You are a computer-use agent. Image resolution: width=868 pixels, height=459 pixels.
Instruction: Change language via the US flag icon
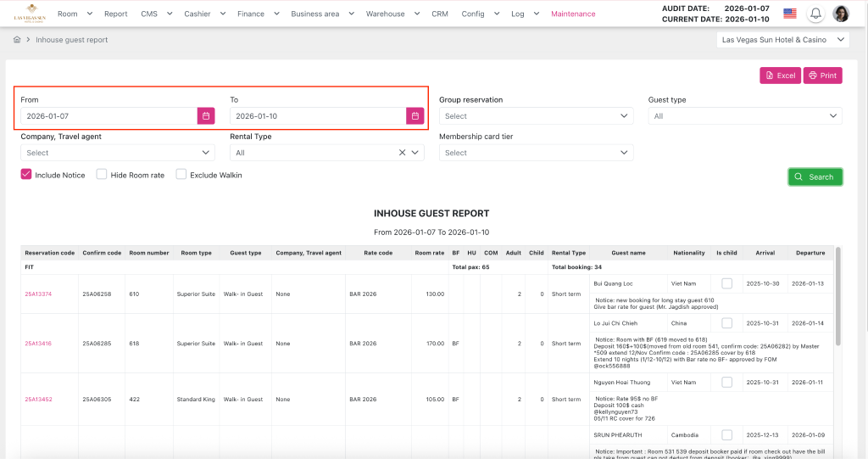click(789, 14)
